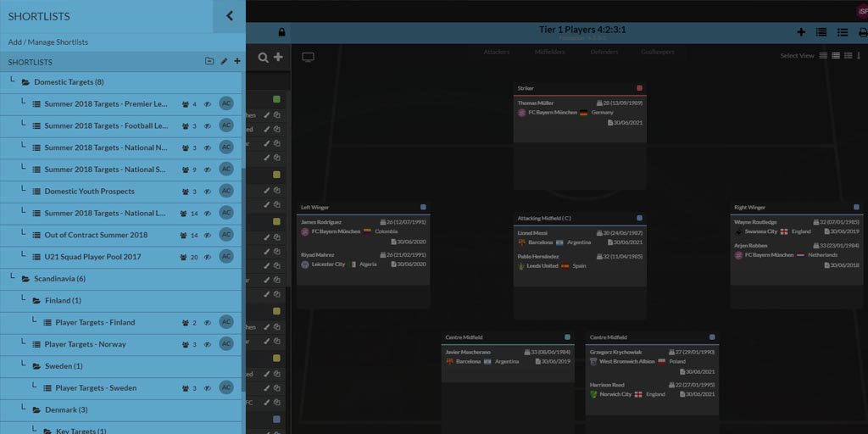868x434 pixels.
Task: Toggle visibility eye for U21 Squad Player Pool
Action: (208, 258)
